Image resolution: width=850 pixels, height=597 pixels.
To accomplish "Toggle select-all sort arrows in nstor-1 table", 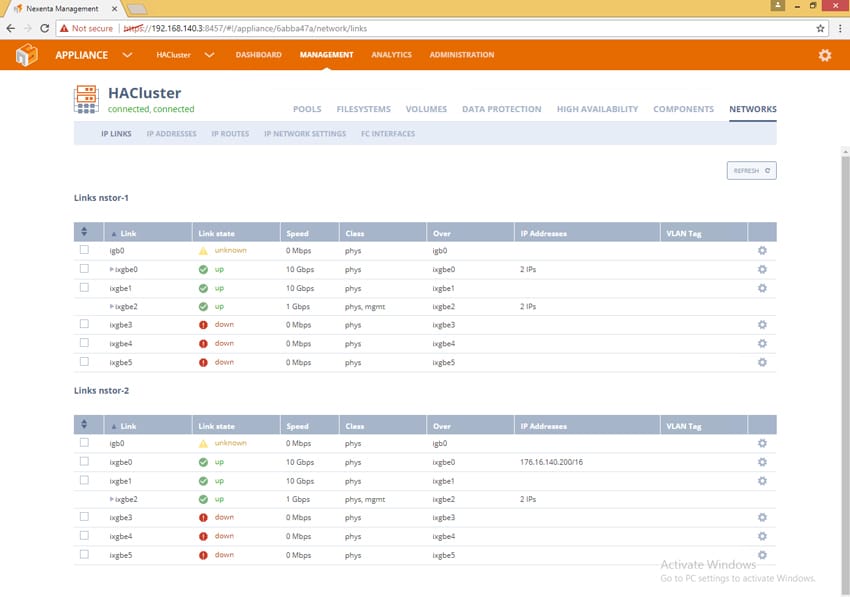I will (84, 232).
